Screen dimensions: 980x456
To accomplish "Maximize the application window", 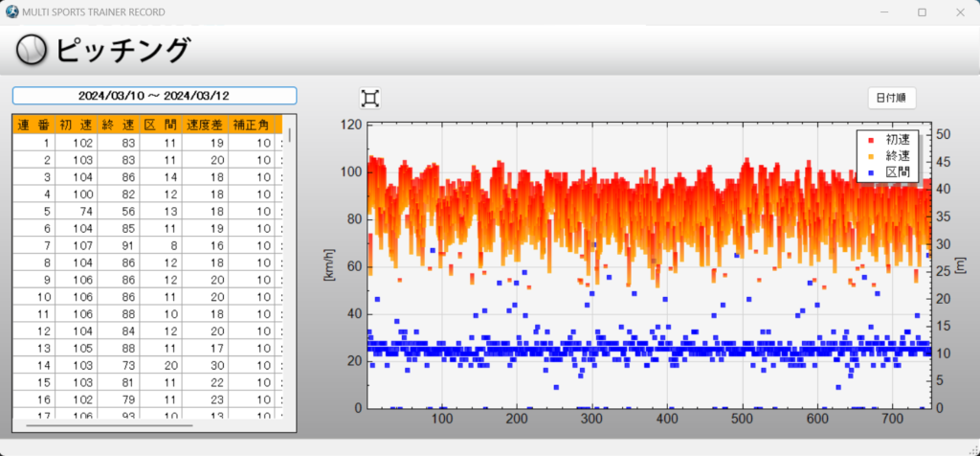I will pyautogui.click(x=922, y=12).
